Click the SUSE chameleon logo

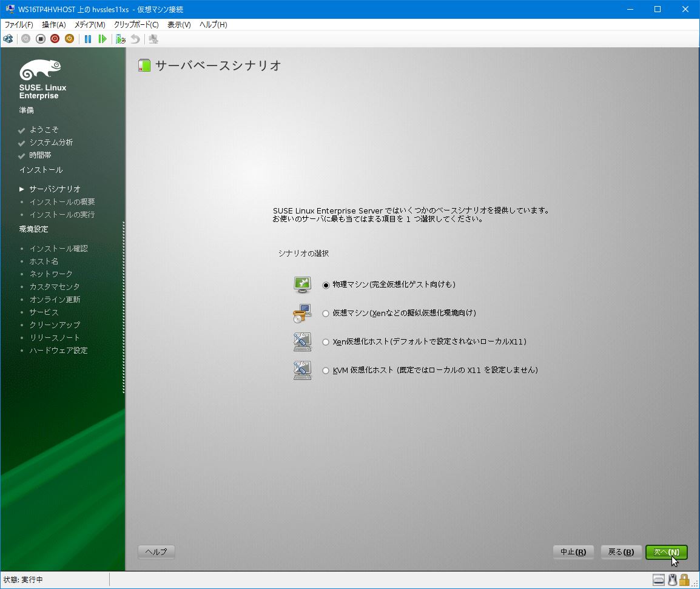click(x=40, y=70)
